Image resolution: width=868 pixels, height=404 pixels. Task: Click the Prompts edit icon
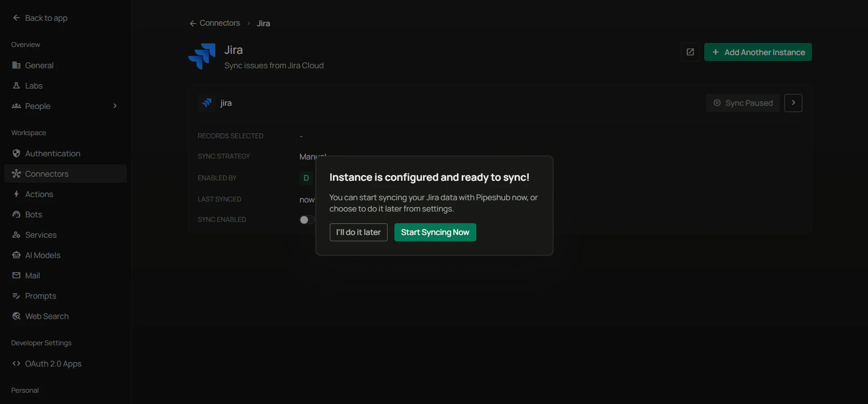click(x=16, y=296)
